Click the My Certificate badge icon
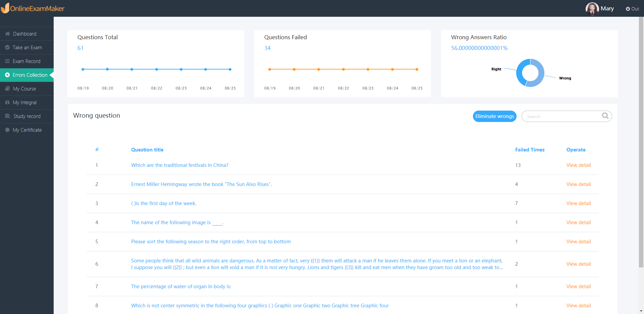Screen dimensions: 644x314 (x=7, y=130)
